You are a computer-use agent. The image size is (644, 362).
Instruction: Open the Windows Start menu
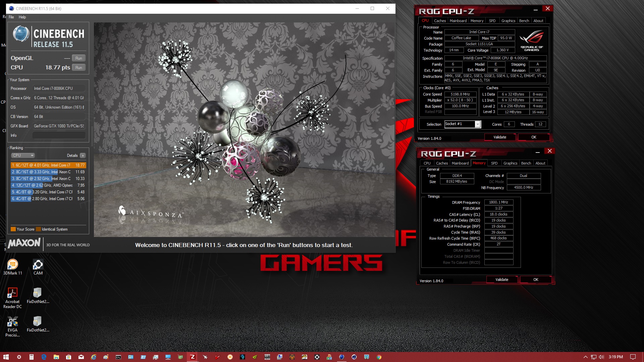pos(6,357)
